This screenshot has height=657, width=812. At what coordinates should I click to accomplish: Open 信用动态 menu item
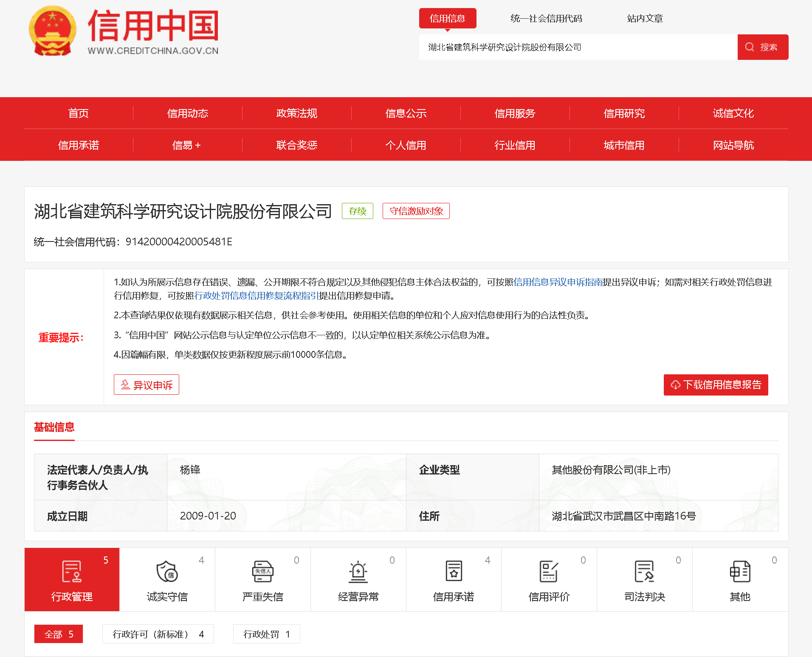tap(188, 113)
